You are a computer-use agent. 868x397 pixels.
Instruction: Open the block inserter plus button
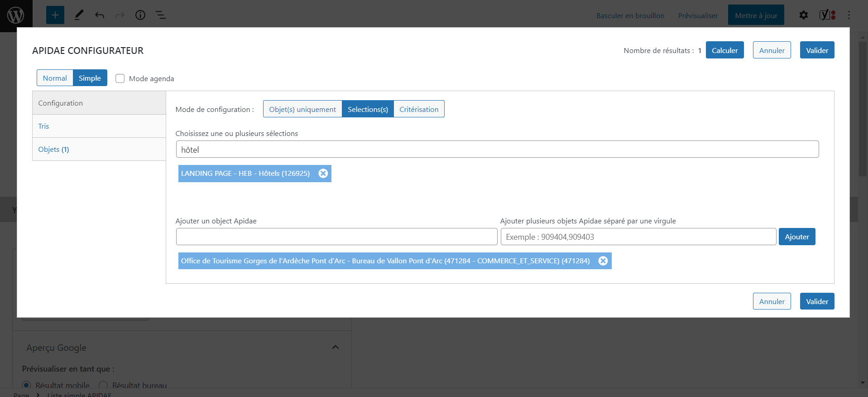point(55,15)
